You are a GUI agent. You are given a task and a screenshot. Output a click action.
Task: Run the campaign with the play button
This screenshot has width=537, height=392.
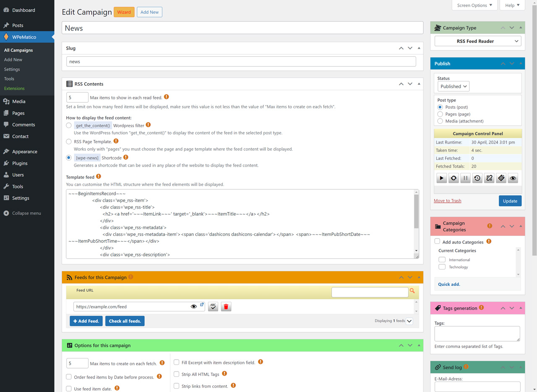tap(441, 178)
